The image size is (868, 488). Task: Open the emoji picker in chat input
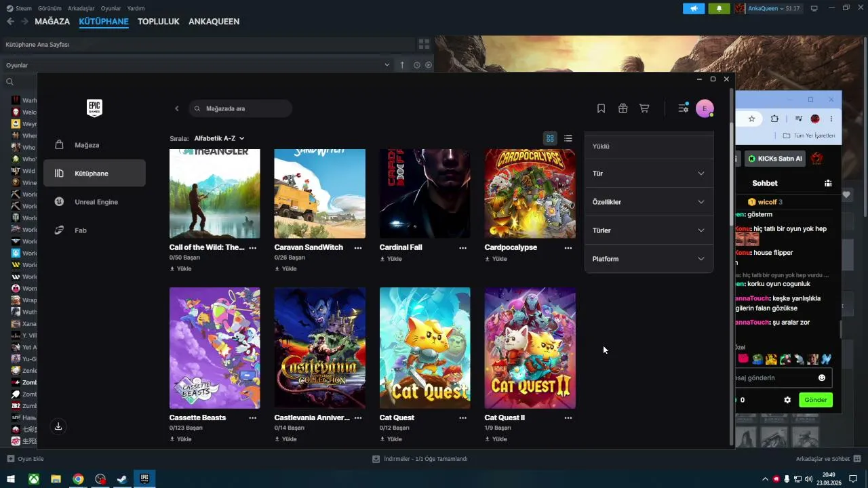[x=822, y=378]
